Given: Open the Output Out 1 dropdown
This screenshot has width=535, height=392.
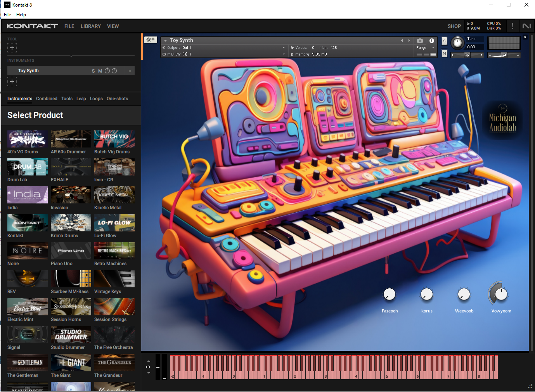Looking at the screenshot, I should (x=284, y=48).
